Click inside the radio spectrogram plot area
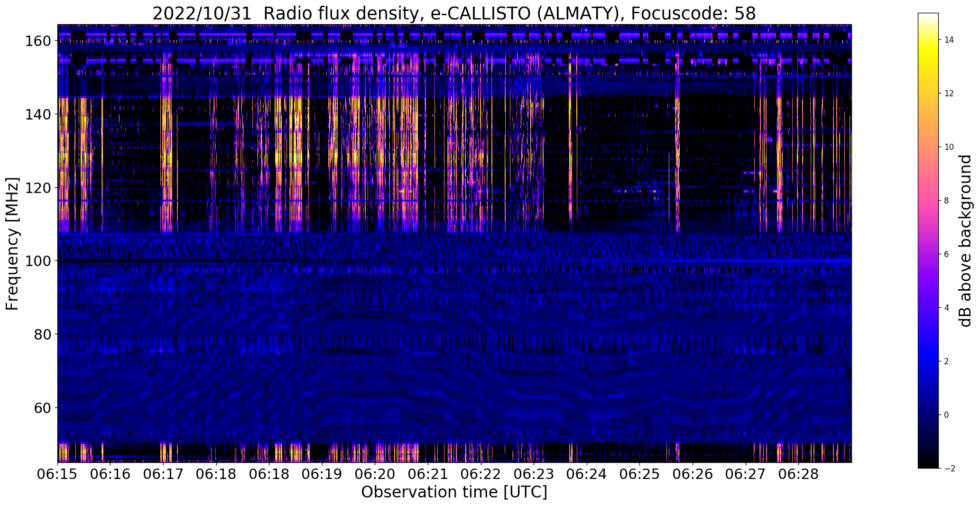This screenshot has width=980, height=506. pyautogui.click(x=454, y=243)
